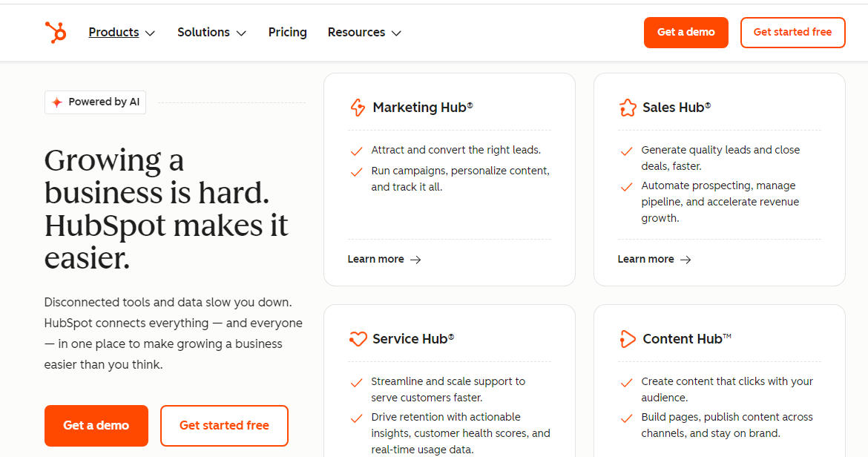Click the header Get a demo button
This screenshot has width=868, height=457.
(x=685, y=33)
